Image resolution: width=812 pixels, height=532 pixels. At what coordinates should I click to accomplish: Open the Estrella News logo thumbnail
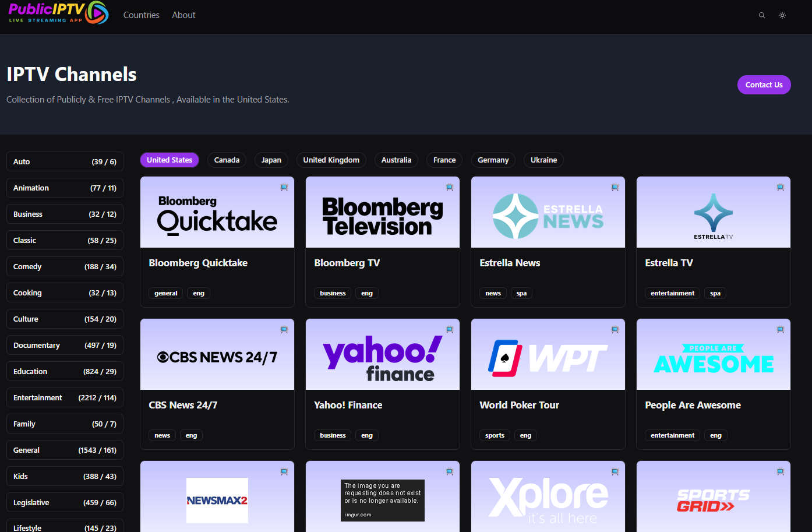[x=548, y=212]
